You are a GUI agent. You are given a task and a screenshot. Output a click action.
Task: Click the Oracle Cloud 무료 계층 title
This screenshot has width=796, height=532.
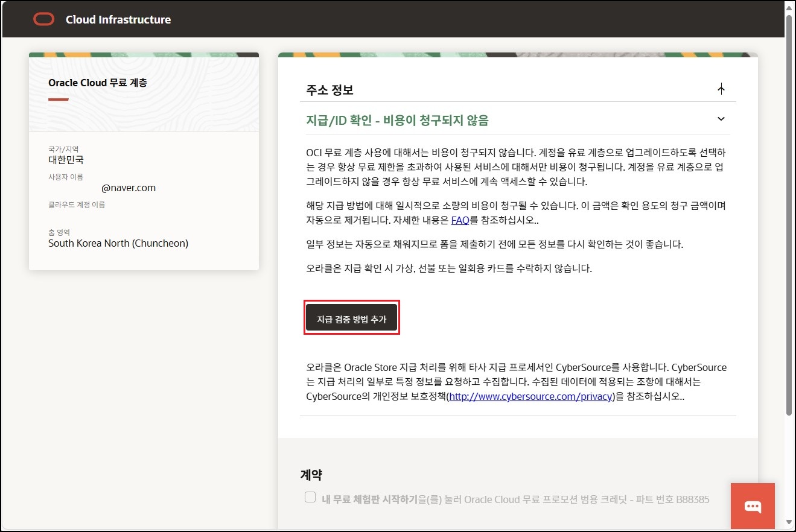[x=97, y=83]
